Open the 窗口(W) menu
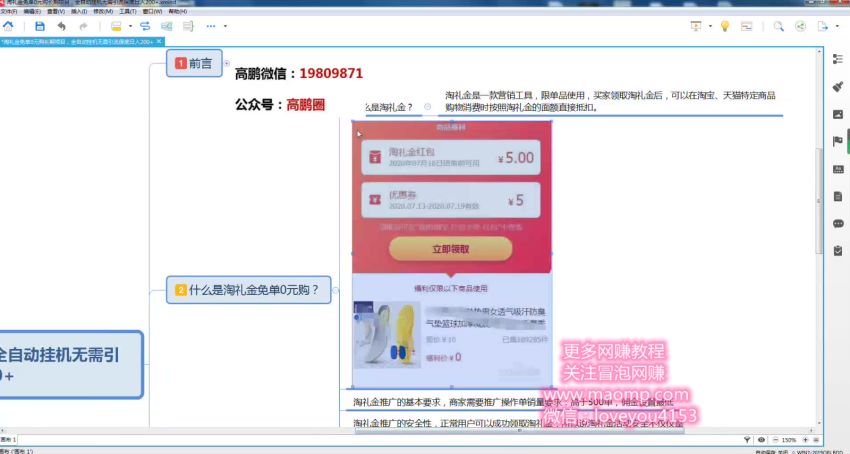850x454 pixels. pos(152,11)
